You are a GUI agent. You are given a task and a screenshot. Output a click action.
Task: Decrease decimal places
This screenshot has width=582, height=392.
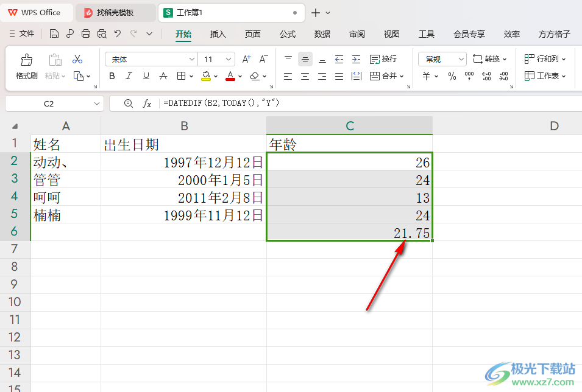coord(503,76)
